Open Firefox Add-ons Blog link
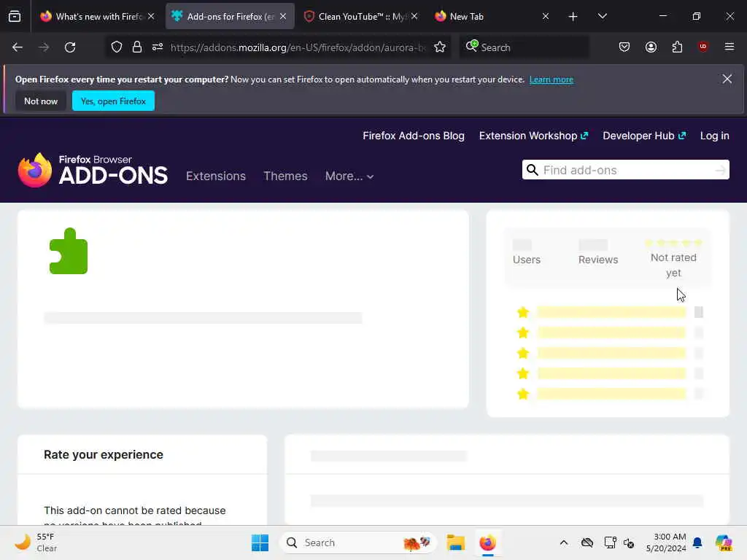 click(x=414, y=136)
